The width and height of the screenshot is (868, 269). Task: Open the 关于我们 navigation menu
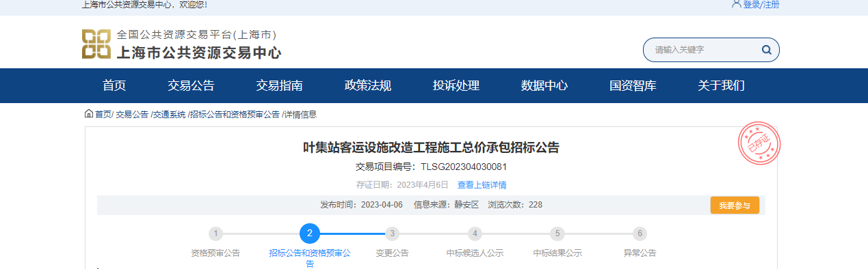click(721, 86)
